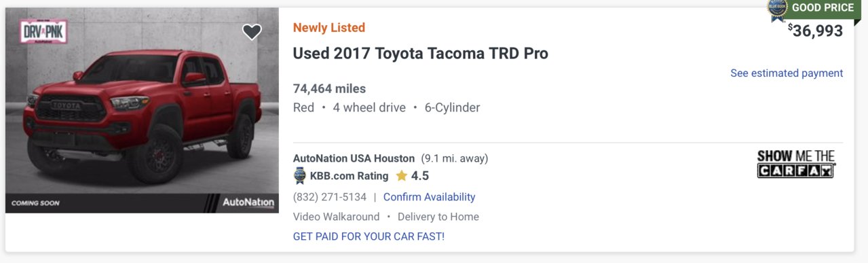
Task: Click the Newly Listed label
Action: pos(329,28)
